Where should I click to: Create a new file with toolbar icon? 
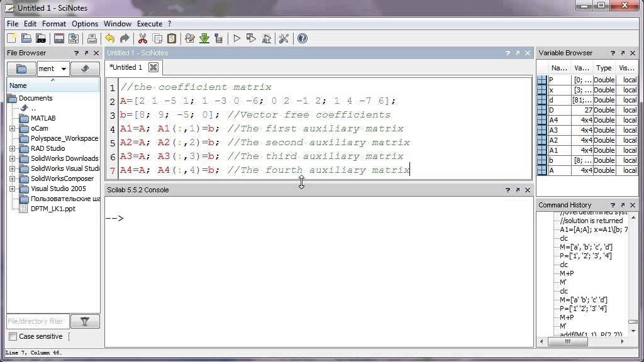[11, 38]
